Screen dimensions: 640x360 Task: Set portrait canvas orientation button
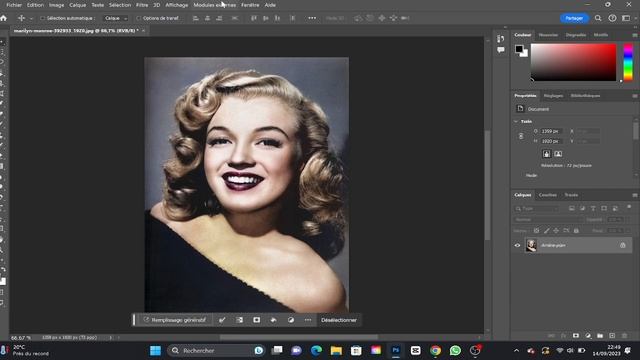click(x=547, y=154)
